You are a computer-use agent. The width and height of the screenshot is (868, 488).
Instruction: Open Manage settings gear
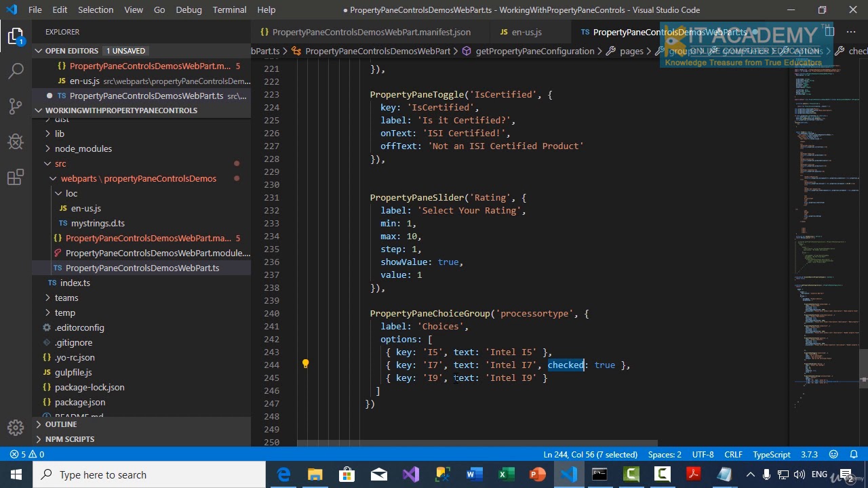pyautogui.click(x=16, y=428)
